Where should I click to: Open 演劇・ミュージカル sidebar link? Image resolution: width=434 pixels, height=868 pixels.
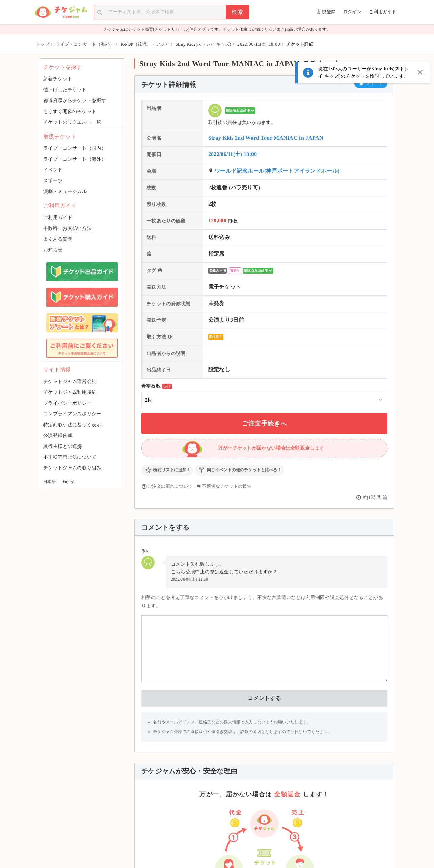[65, 191]
